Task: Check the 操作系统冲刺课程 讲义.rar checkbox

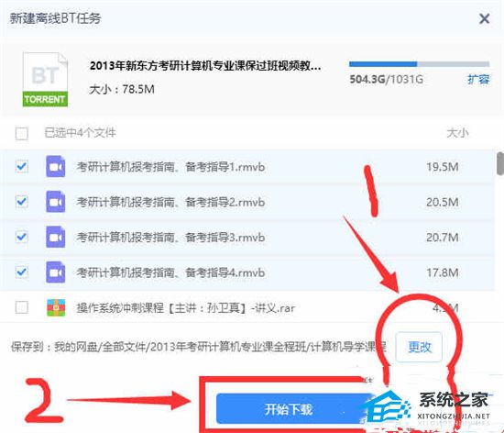Action: [22, 307]
